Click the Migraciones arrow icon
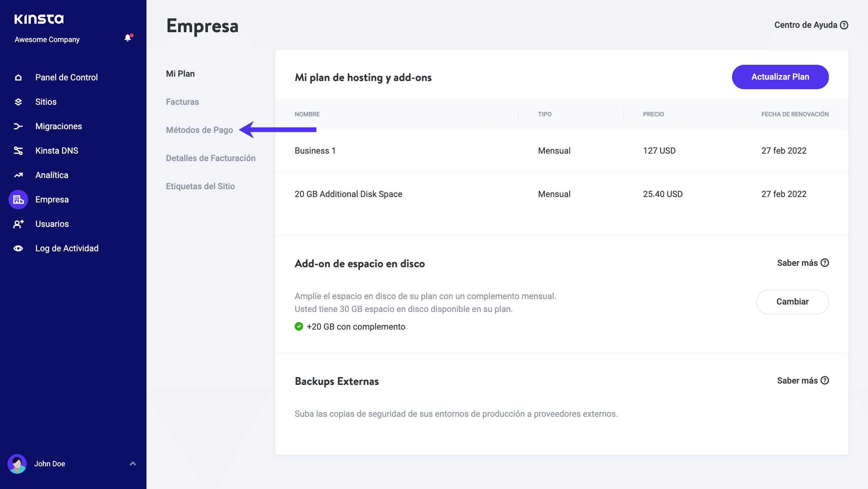This screenshot has height=489, width=868. pyautogui.click(x=18, y=126)
